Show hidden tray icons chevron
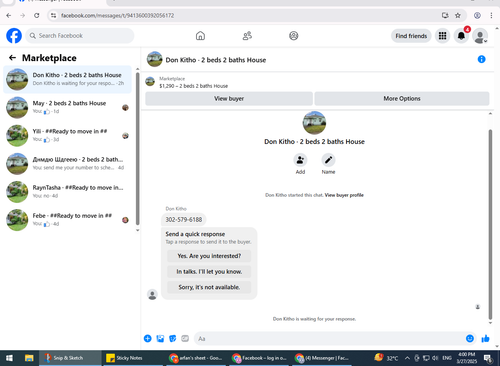This screenshot has width=500, height=366. (407, 358)
